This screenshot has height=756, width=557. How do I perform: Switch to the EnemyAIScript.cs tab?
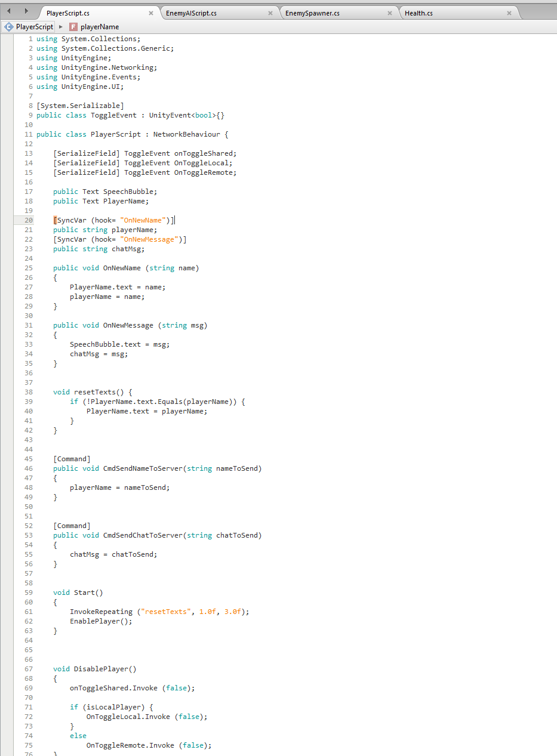coord(191,11)
